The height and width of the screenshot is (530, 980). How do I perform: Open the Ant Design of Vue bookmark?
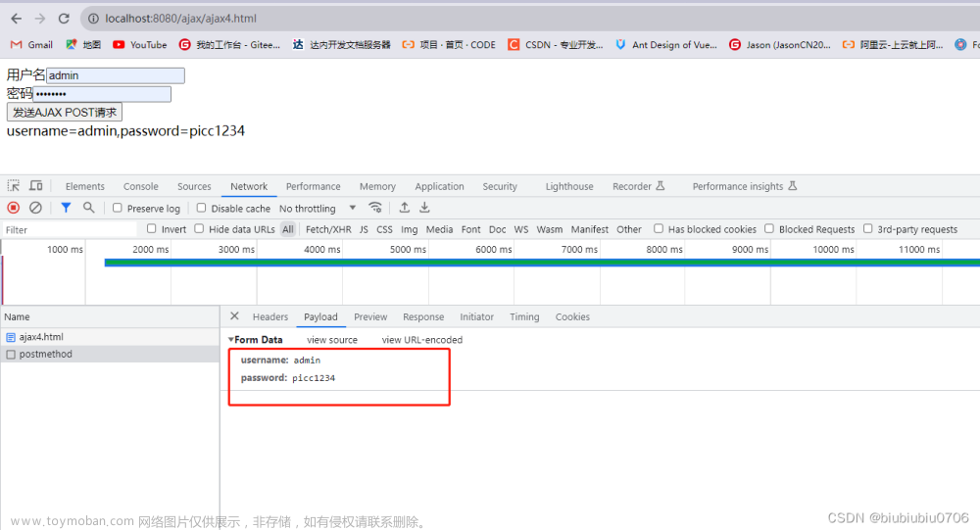point(665,45)
